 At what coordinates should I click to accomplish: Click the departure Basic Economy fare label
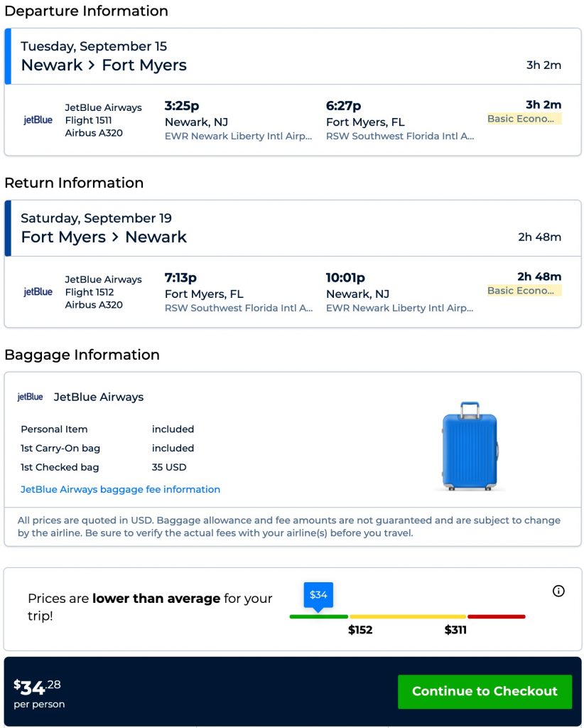(x=524, y=119)
